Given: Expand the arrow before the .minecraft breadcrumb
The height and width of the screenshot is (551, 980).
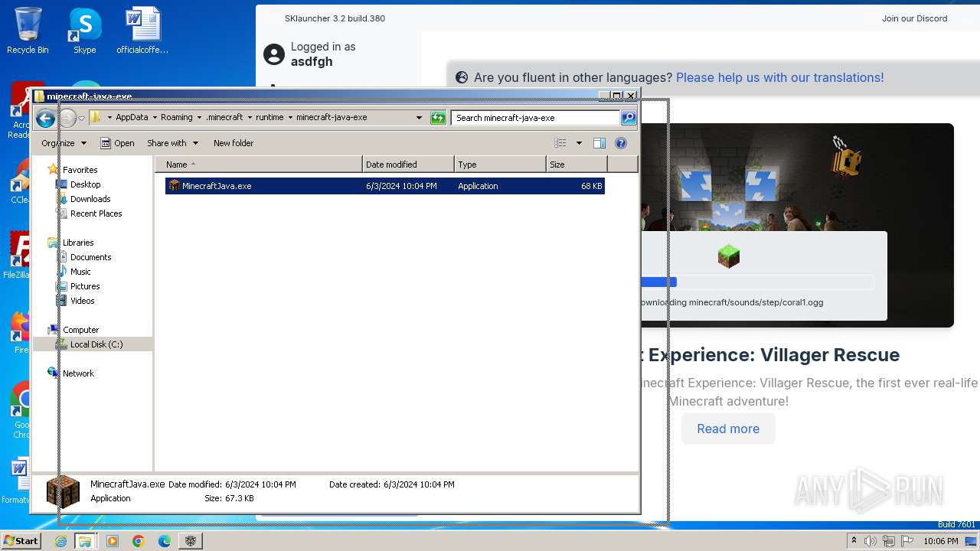Looking at the screenshot, I should [199, 118].
